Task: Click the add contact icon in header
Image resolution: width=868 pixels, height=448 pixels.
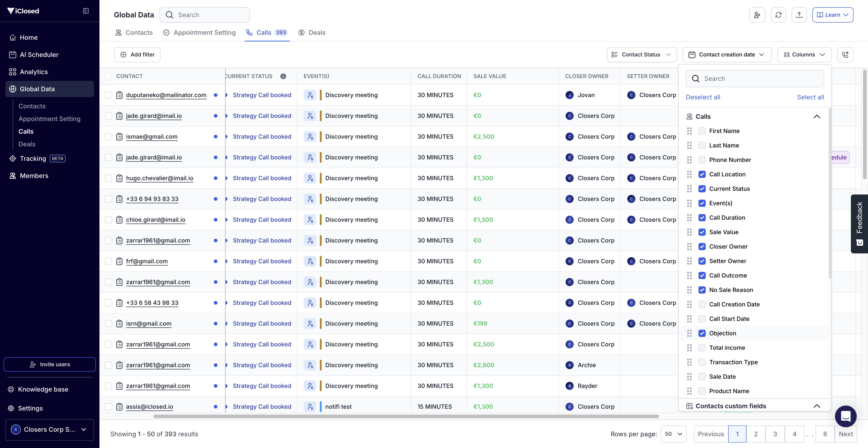Action: 757,15
